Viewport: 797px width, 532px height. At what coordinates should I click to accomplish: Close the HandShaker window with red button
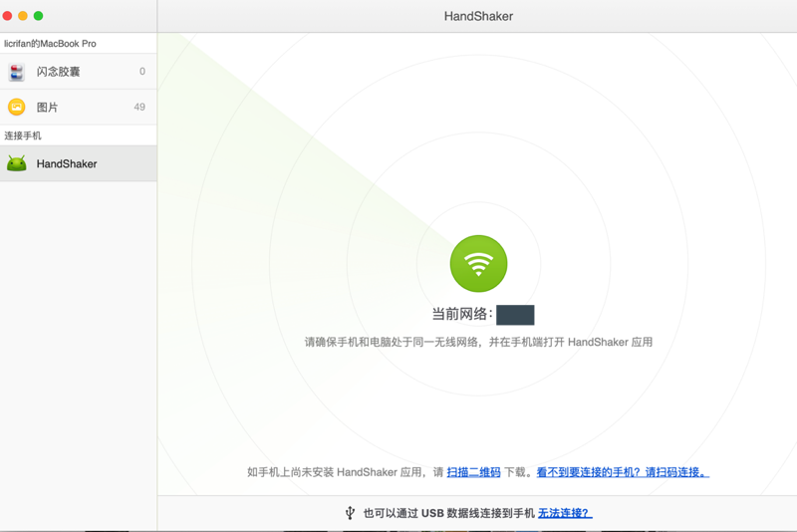7,16
